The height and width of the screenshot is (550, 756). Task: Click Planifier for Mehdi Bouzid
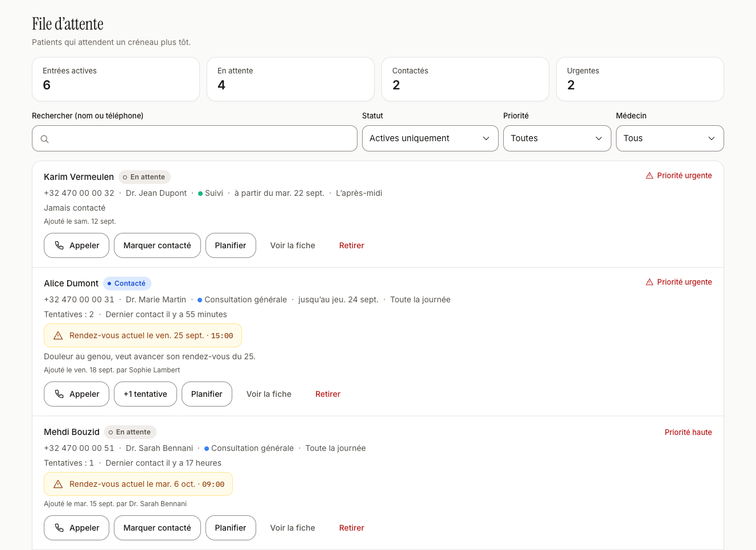click(231, 528)
